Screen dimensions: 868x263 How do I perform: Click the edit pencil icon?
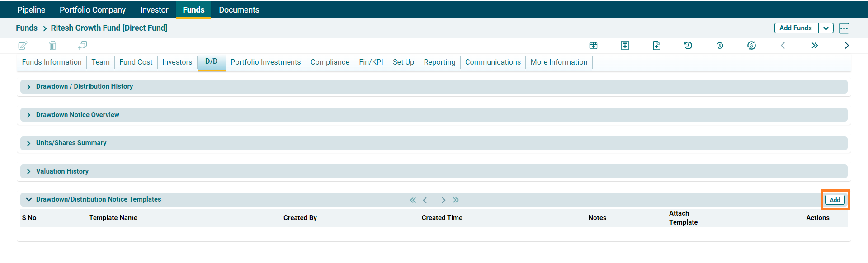click(x=23, y=46)
